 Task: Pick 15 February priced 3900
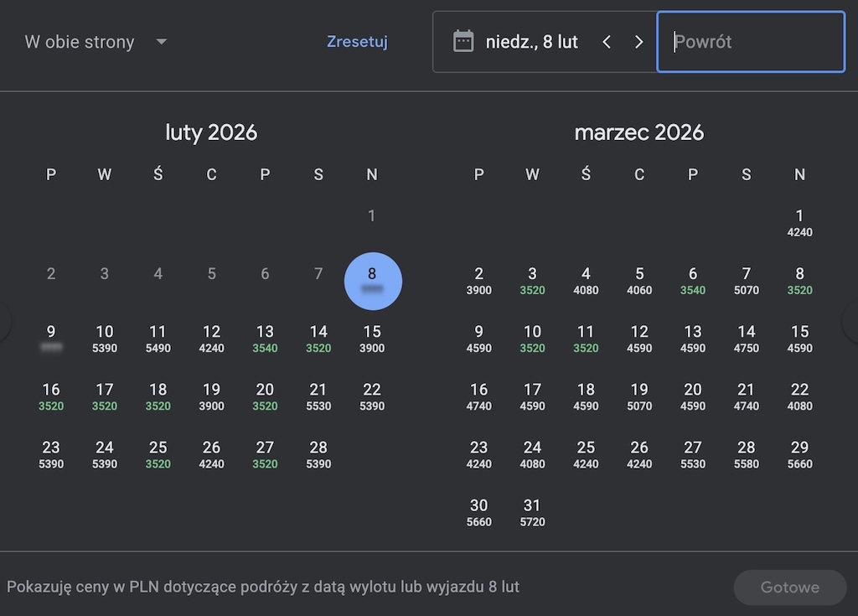372,339
